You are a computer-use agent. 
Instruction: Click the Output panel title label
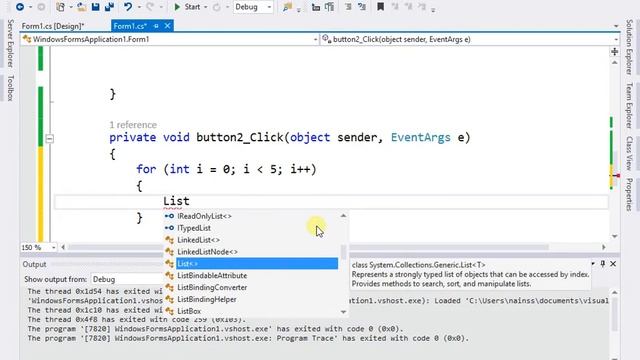click(34, 264)
